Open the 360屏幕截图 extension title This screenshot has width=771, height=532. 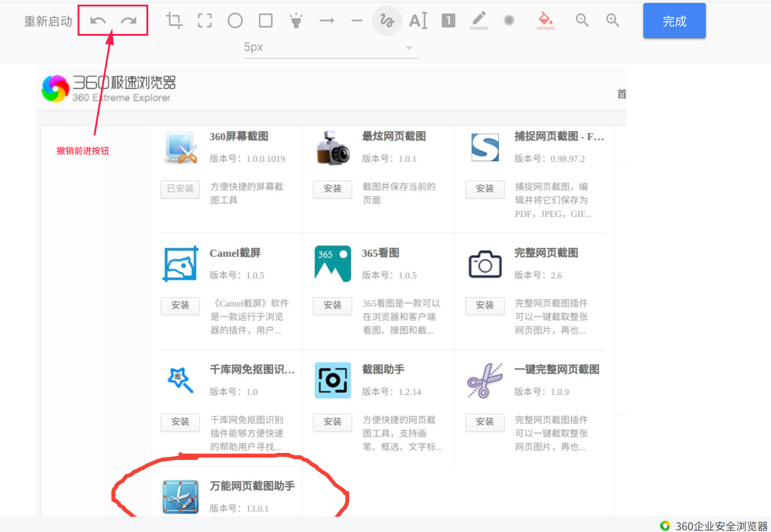(x=239, y=137)
